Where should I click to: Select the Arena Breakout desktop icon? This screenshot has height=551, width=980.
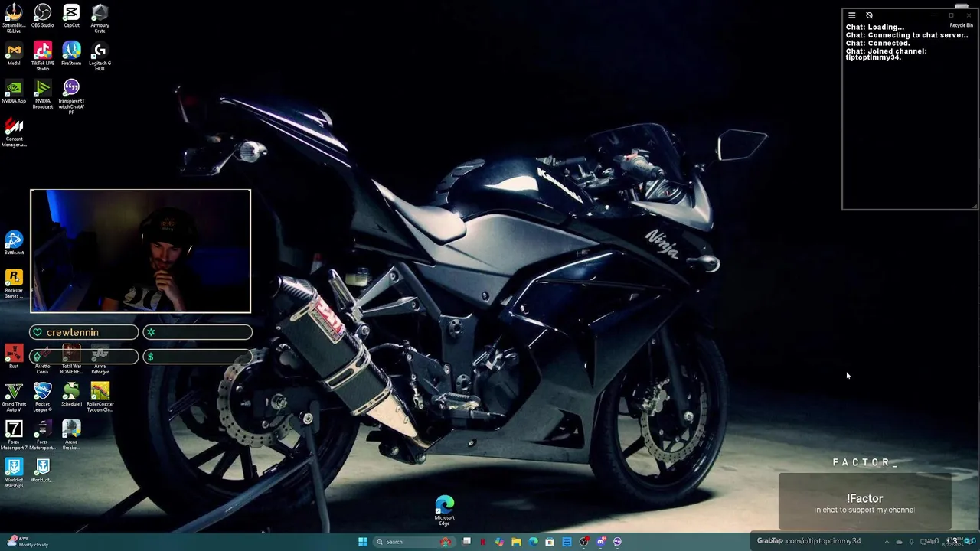71,435
